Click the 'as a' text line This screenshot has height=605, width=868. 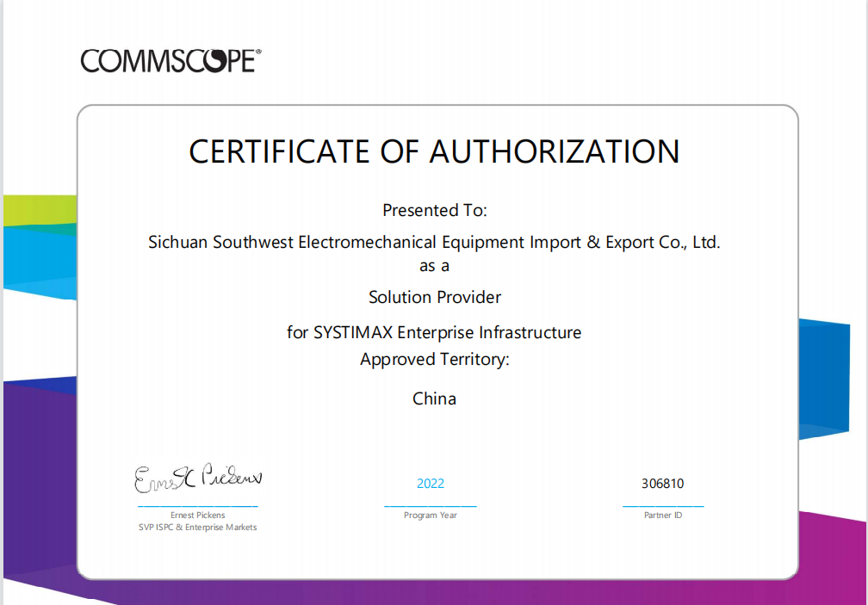[434, 266]
